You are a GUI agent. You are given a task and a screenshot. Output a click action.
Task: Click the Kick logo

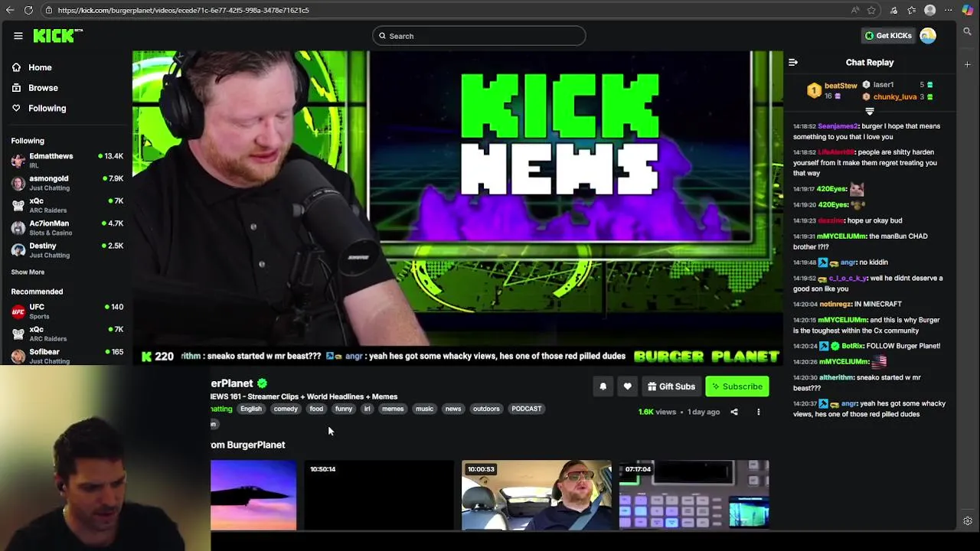(57, 35)
